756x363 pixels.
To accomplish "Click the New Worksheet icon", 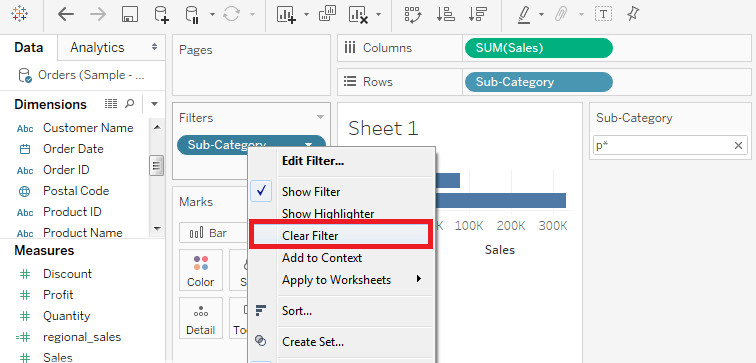I will 286,14.
